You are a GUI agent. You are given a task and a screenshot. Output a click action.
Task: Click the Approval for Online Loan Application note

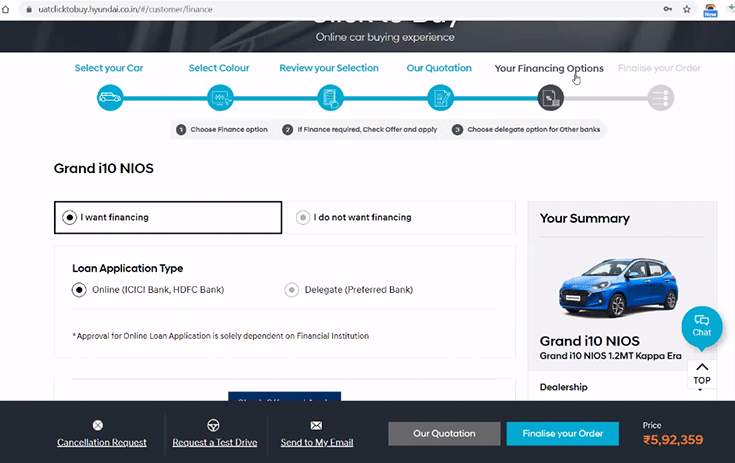point(221,336)
